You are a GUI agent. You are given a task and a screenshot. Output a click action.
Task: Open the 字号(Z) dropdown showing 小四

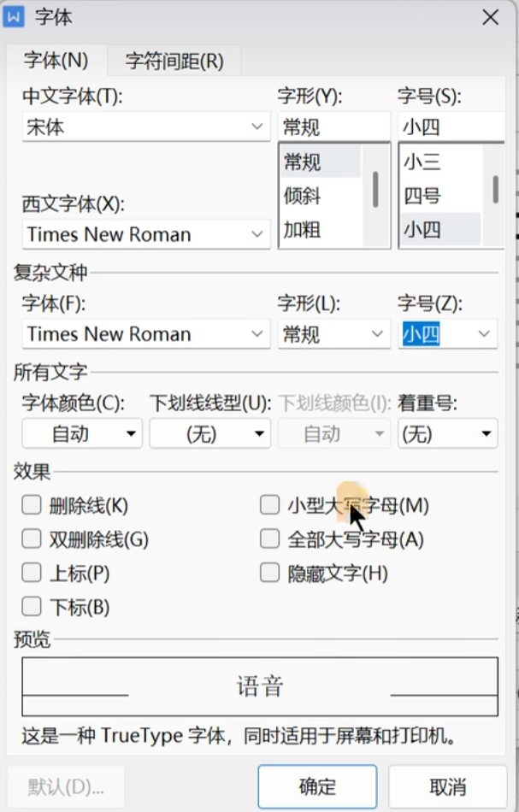coord(448,334)
